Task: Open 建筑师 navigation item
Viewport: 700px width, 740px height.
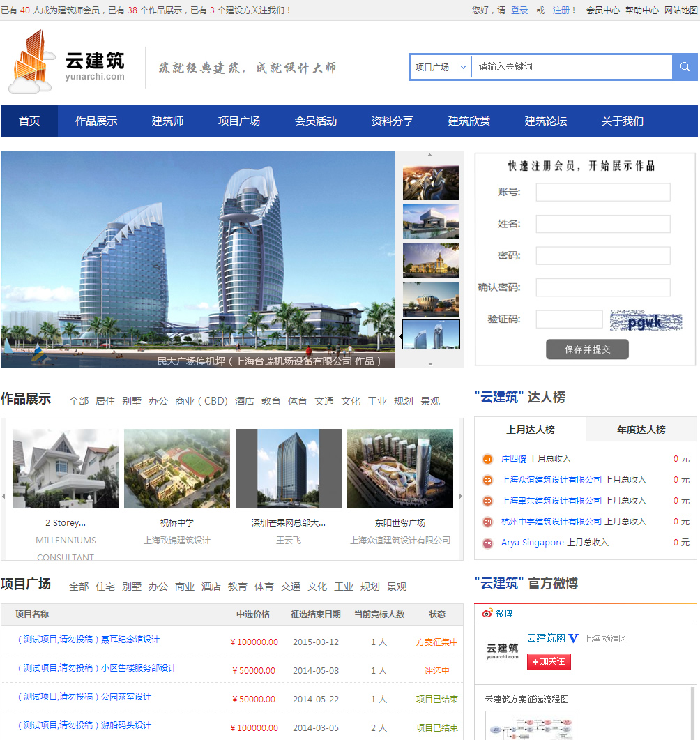Action: click(x=167, y=121)
